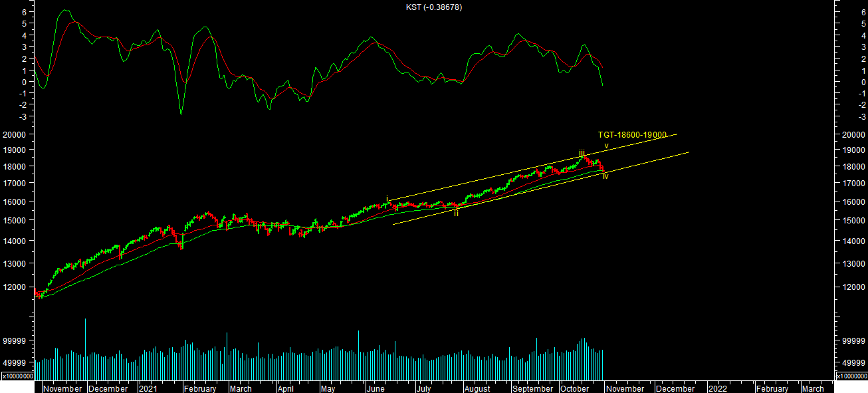Select the June label on the date axis

click(376, 388)
